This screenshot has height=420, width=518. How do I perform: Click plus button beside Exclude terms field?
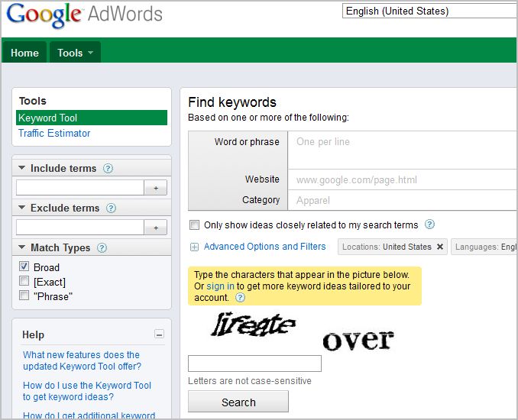pos(156,228)
